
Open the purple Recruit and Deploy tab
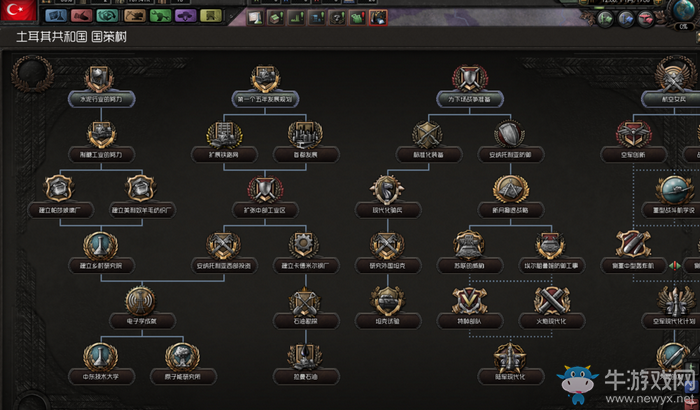point(185,16)
